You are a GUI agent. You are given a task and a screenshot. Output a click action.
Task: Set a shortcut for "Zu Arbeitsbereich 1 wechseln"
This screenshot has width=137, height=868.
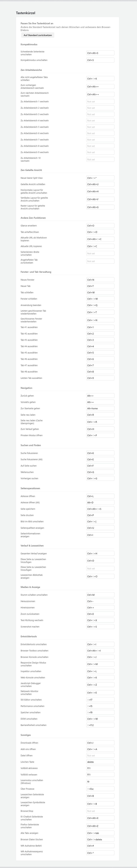point(100,101)
